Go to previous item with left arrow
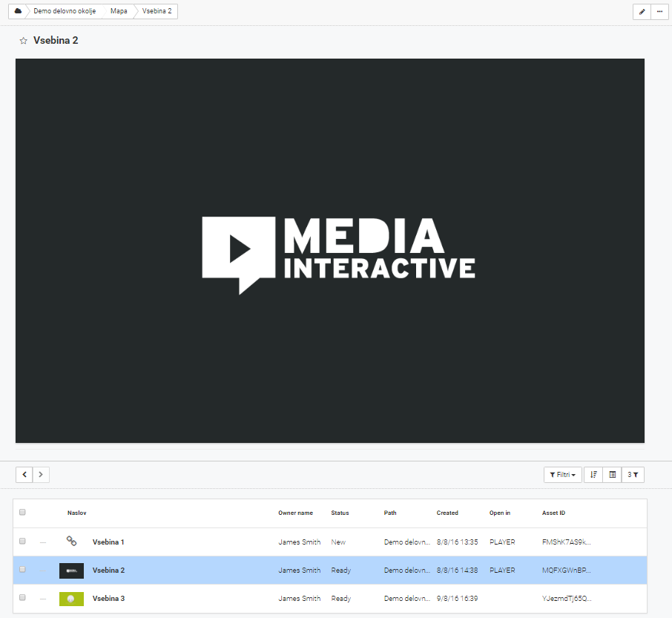 (x=24, y=474)
